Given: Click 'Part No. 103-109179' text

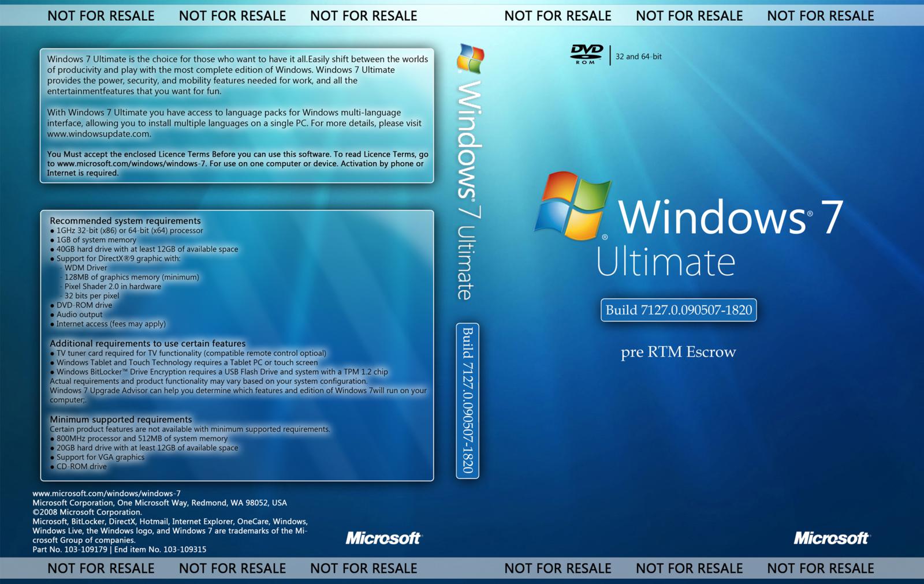Looking at the screenshot, I should [x=70, y=549].
